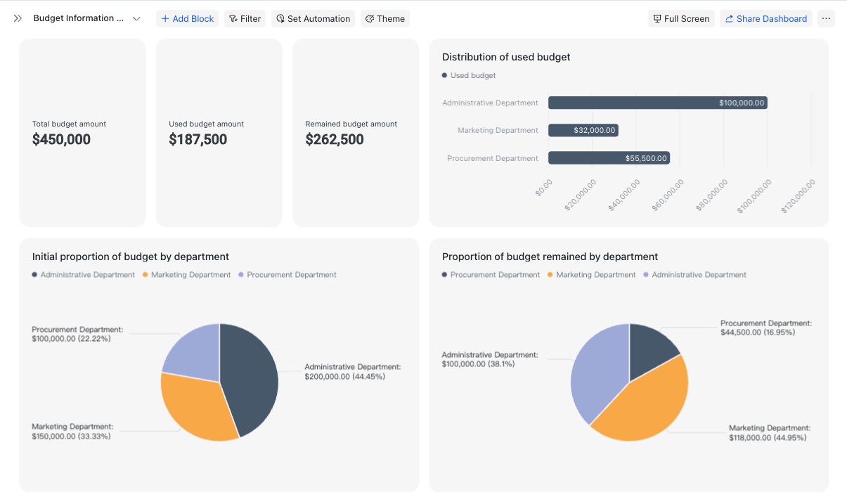This screenshot has width=847, height=504.
Task: Toggle Marketing Department legend in initial proportion chart
Action: (186, 275)
